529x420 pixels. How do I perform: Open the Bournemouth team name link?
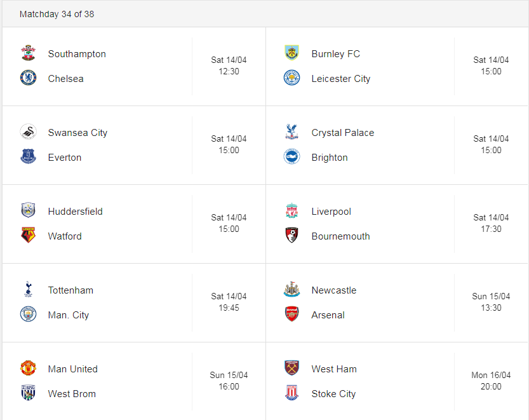341,236
